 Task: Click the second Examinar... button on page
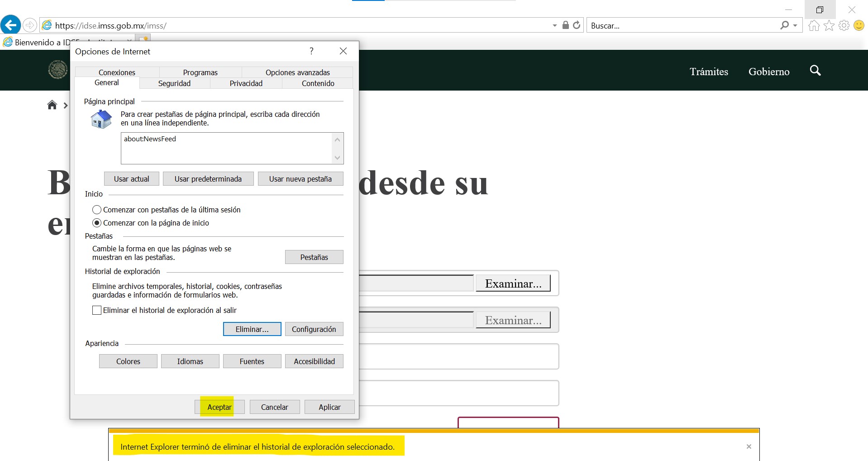pos(513,320)
